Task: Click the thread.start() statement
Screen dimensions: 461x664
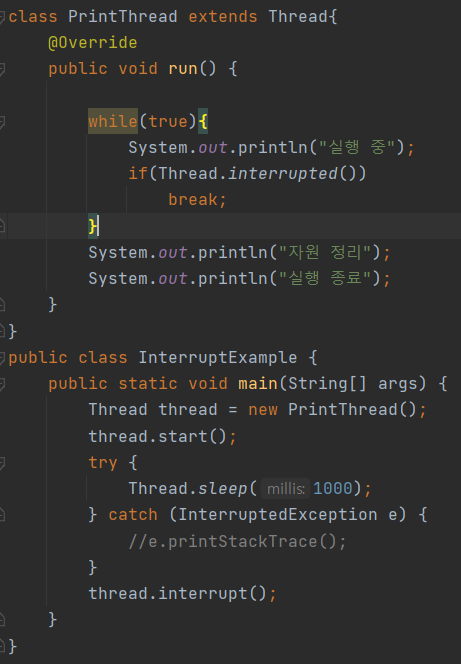Action: 162,437
